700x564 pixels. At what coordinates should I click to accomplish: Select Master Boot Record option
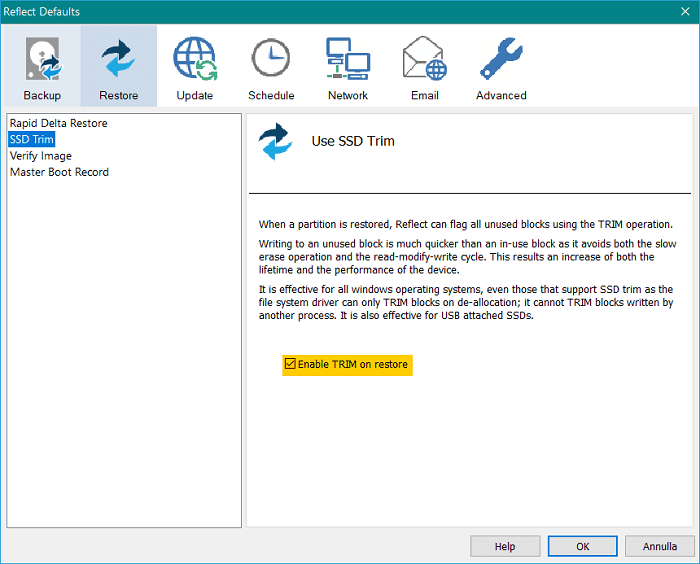tap(59, 172)
